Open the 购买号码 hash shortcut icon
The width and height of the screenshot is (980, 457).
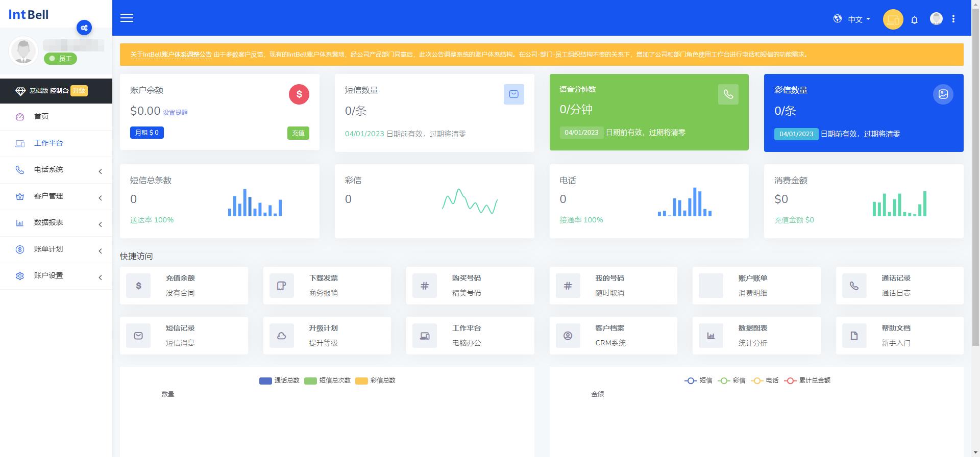(425, 286)
